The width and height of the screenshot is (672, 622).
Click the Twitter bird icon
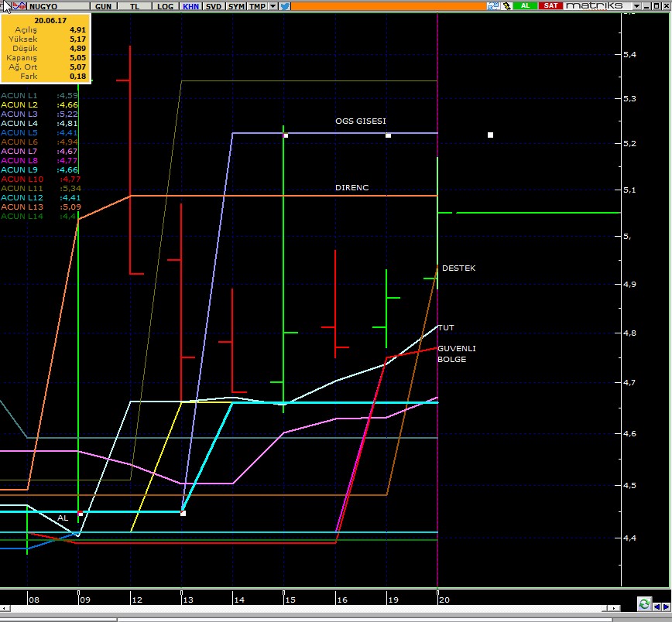284,6
